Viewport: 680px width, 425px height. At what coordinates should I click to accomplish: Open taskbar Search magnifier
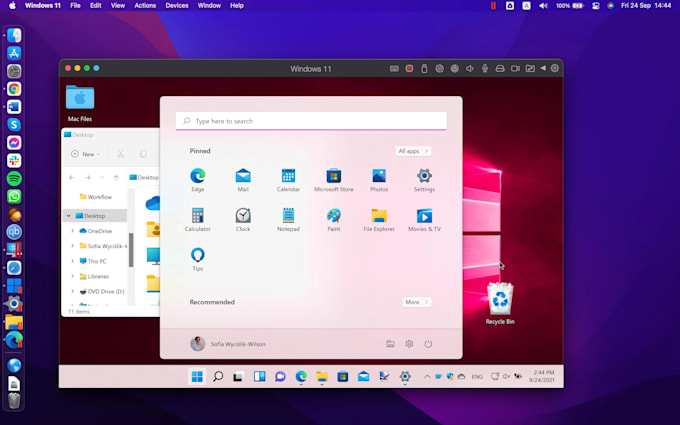[x=218, y=376]
